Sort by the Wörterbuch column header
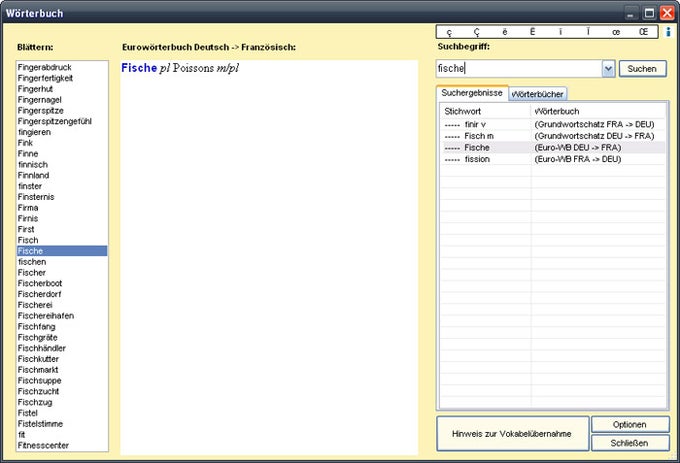This screenshot has height=463, width=680. point(598,111)
